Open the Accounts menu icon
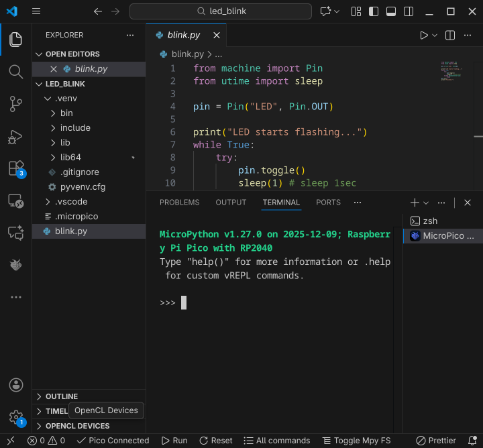 coord(15,385)
